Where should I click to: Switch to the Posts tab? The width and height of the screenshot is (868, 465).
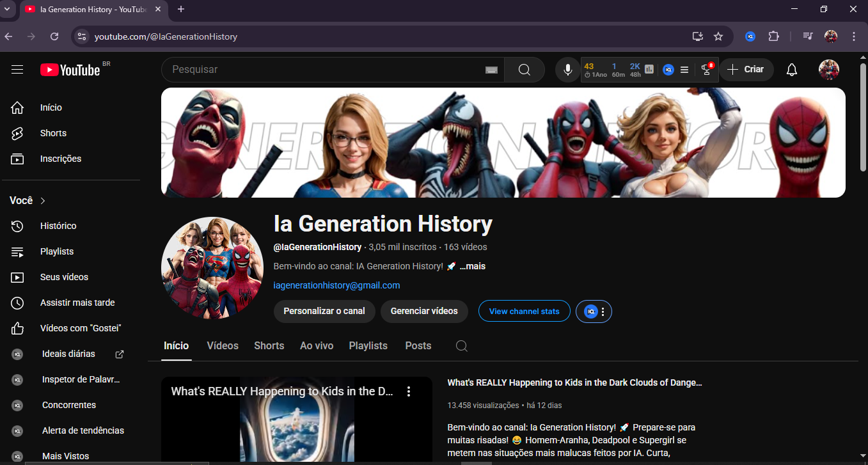click(418, 346)
